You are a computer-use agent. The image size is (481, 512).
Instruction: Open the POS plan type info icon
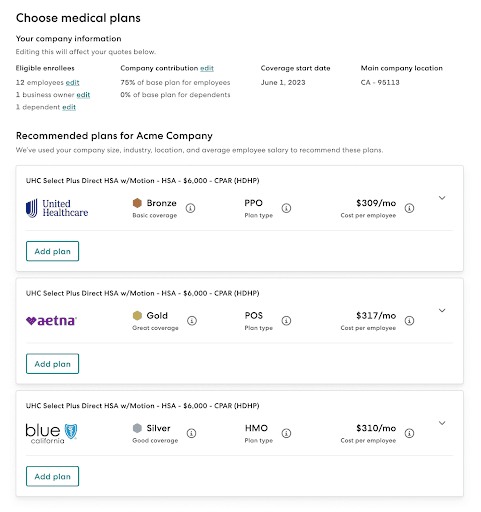(286, 321)
